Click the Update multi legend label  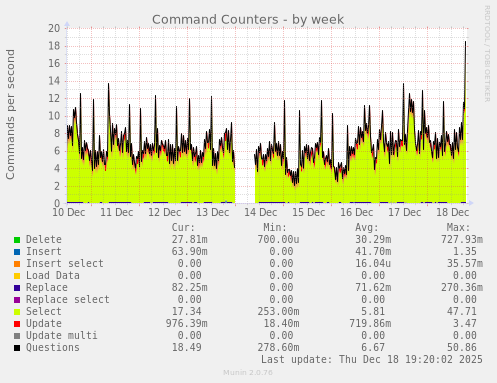[x=62, y=336]
